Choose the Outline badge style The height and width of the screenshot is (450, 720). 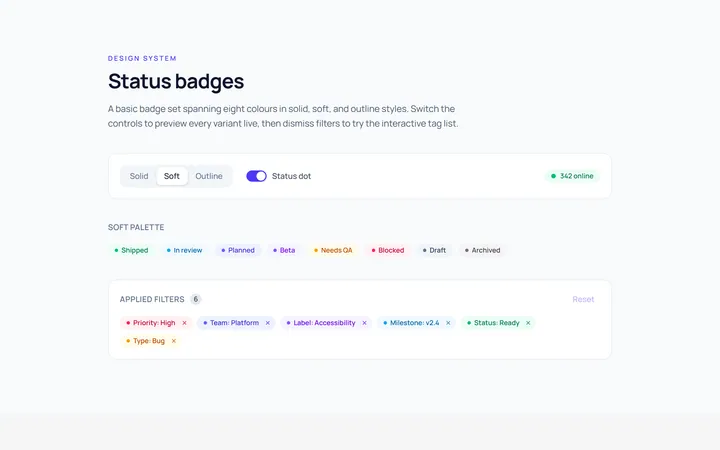point(209,176)
